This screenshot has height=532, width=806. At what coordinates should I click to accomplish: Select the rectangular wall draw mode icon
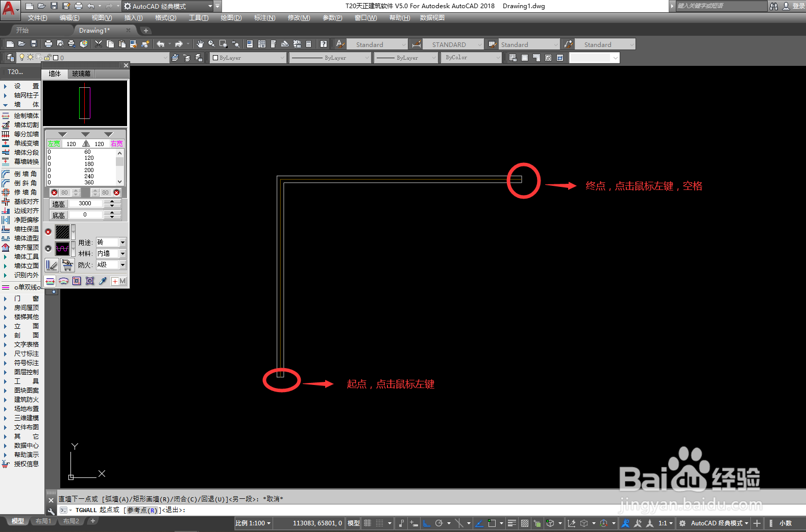[77, 281]
